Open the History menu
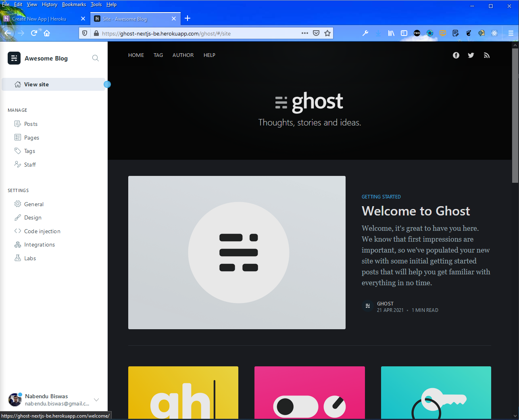 click(x=50, y=4)
